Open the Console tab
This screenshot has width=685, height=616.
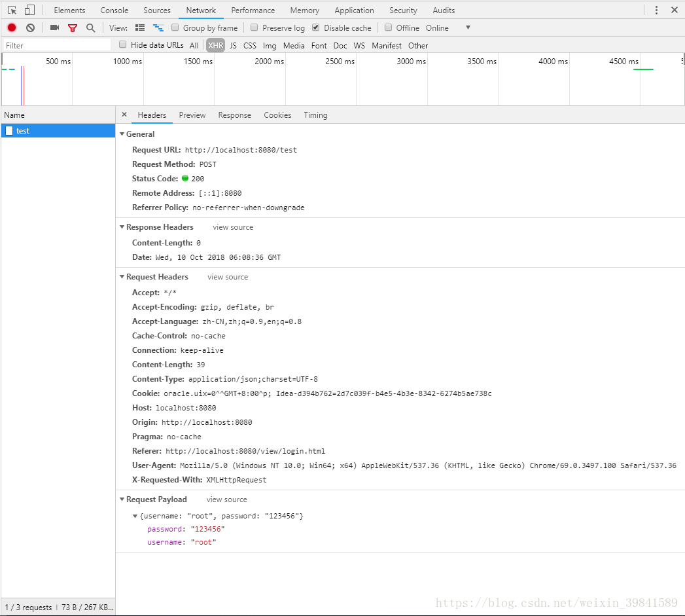[114, 10]
